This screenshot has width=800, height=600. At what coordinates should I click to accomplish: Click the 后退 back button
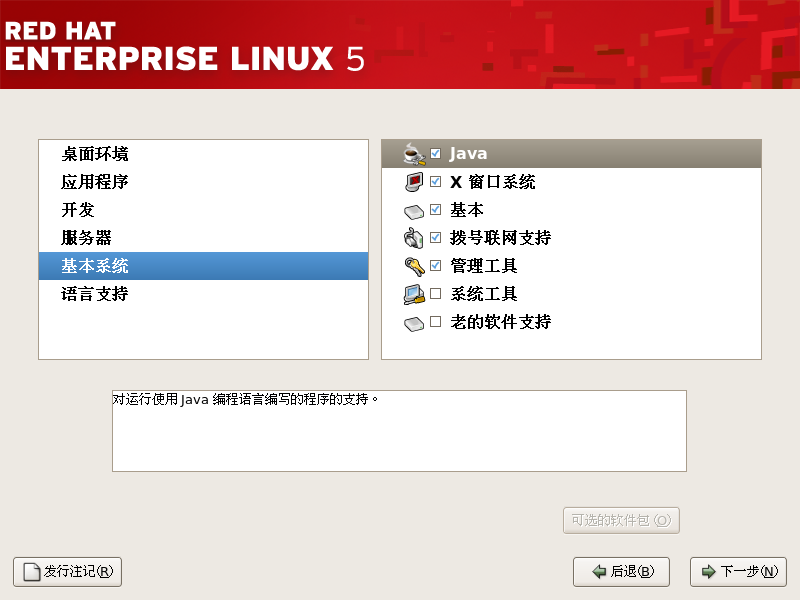click(x=621, y=572)
